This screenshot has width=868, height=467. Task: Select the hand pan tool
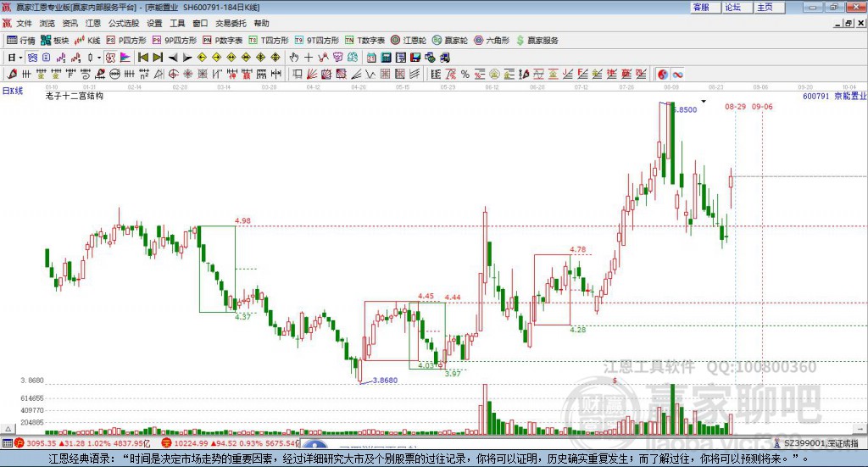click(294, 58)
